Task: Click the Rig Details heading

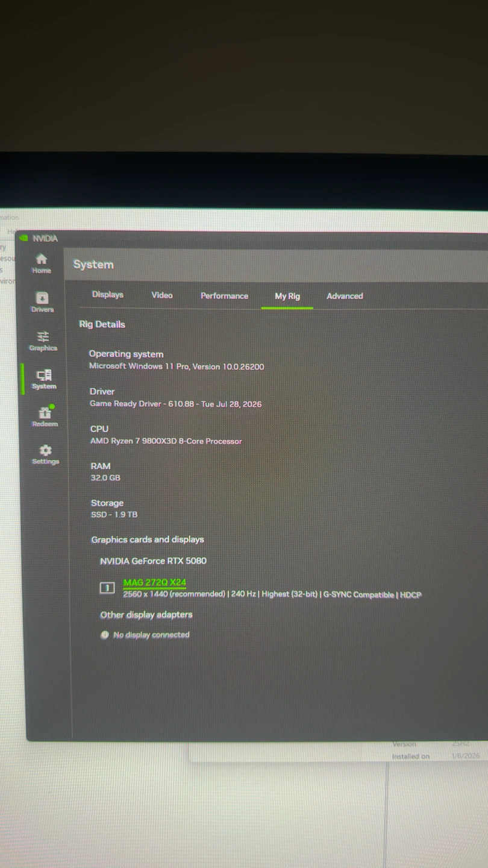Action: coord(102,324)
